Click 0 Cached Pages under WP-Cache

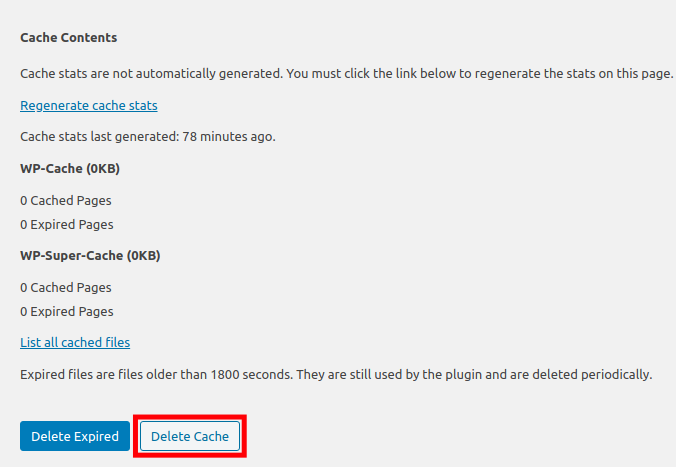coord(66,200)
